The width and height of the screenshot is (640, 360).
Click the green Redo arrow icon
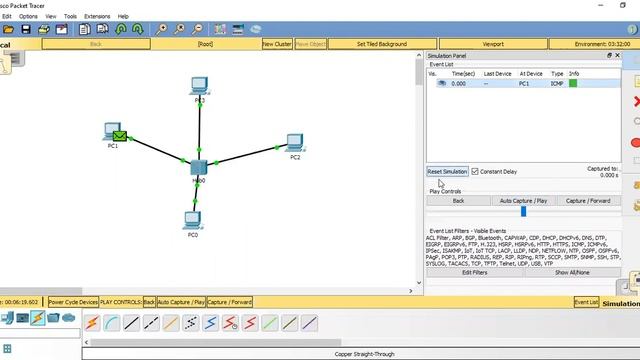(138, 29)
